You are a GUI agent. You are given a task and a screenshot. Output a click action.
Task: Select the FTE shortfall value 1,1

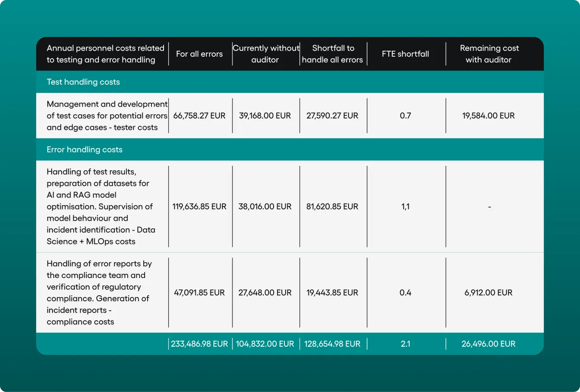(406, 207)
